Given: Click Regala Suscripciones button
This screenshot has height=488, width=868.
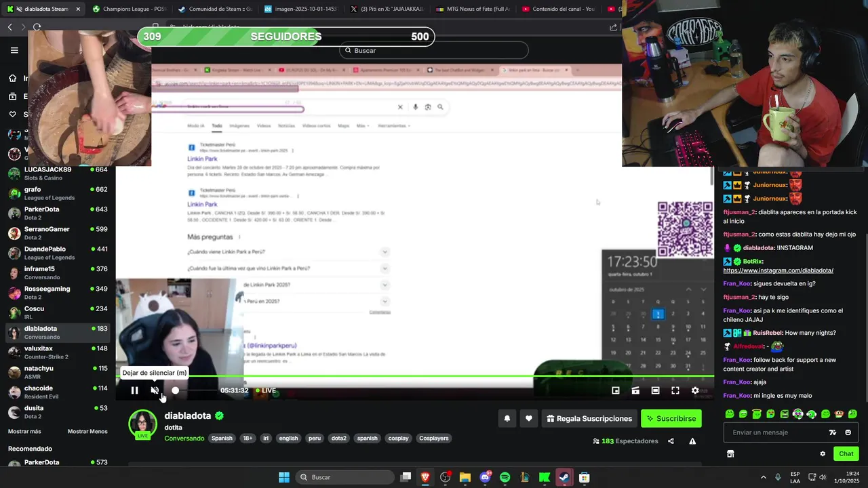Looking at the screenshot, I should 589,419.
